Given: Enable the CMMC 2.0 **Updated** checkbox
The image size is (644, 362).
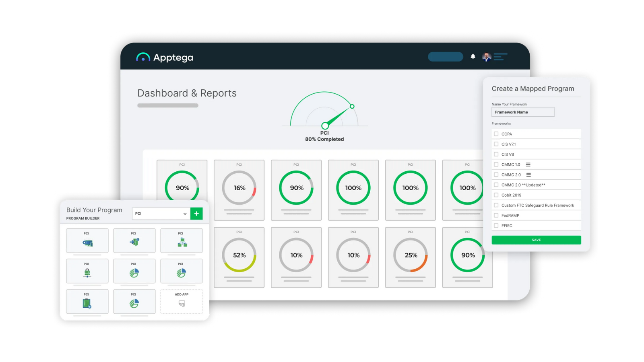Looking at the screenshot, I should pos(496,185).
